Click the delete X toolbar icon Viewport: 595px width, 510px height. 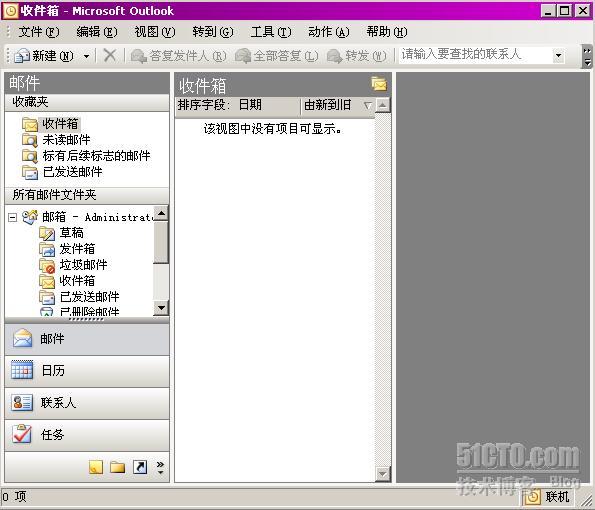pyautogui.click(x=110, y=55)
